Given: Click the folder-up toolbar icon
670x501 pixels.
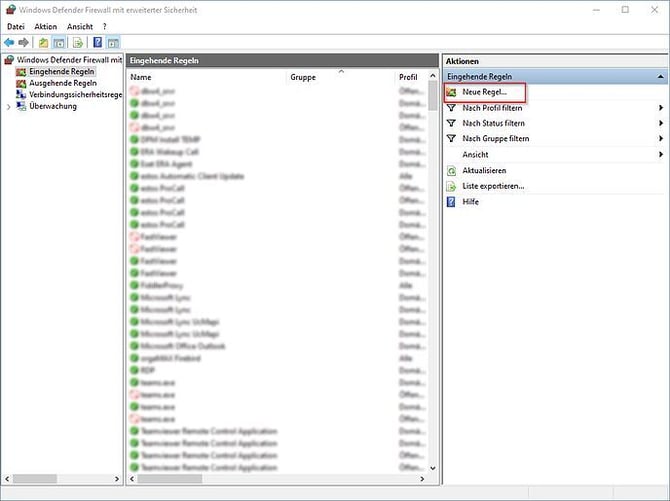Looking at the screenshot, I should pyautogui.click(x=43, y=43).
